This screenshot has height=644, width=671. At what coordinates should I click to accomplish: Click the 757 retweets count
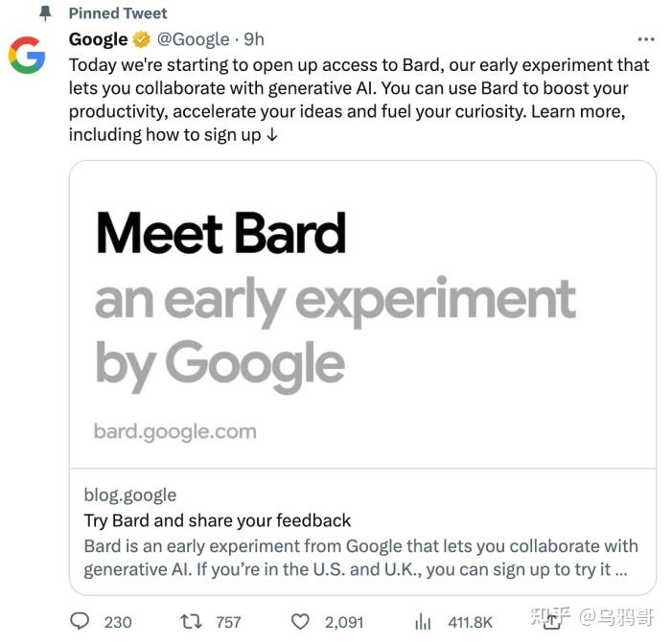coord(228,622)
